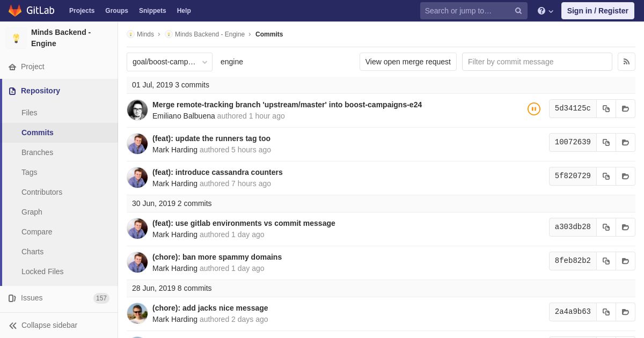Browse files at commit 10072639

[625, 142]
